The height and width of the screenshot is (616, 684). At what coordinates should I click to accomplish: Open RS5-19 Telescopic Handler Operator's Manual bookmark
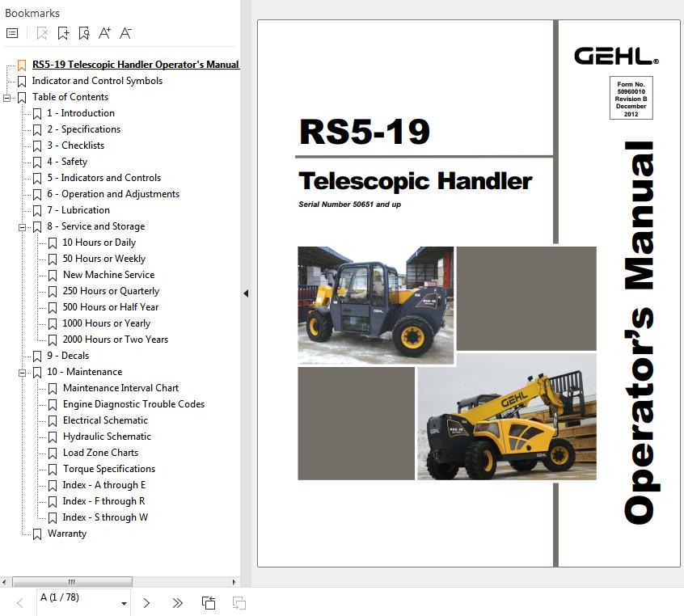(x=135, y=65)
